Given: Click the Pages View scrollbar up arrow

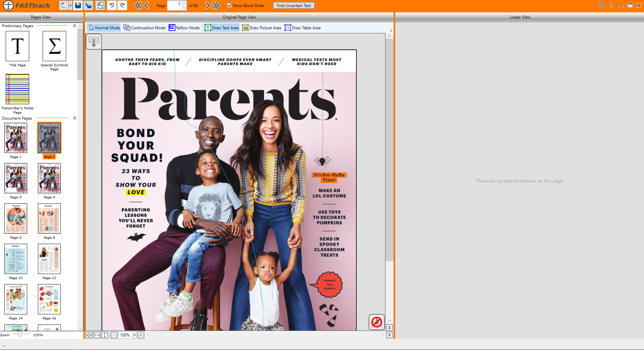Looking at the screenshot, I should [x=80, y=26].
